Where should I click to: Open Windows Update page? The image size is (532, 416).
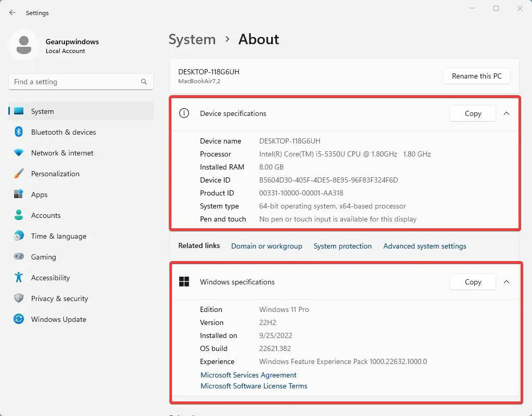pyautogui.click(x=81, y=319)
